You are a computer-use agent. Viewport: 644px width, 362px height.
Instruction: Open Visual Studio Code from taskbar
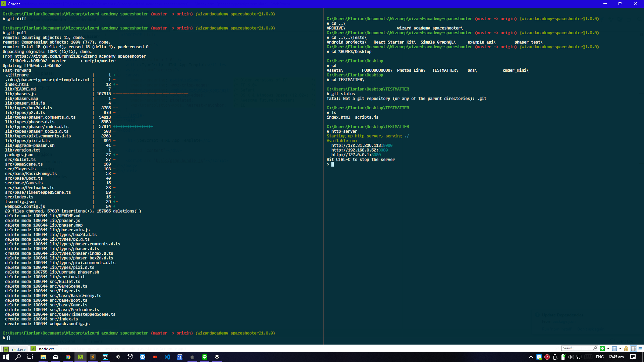point(167,357)
